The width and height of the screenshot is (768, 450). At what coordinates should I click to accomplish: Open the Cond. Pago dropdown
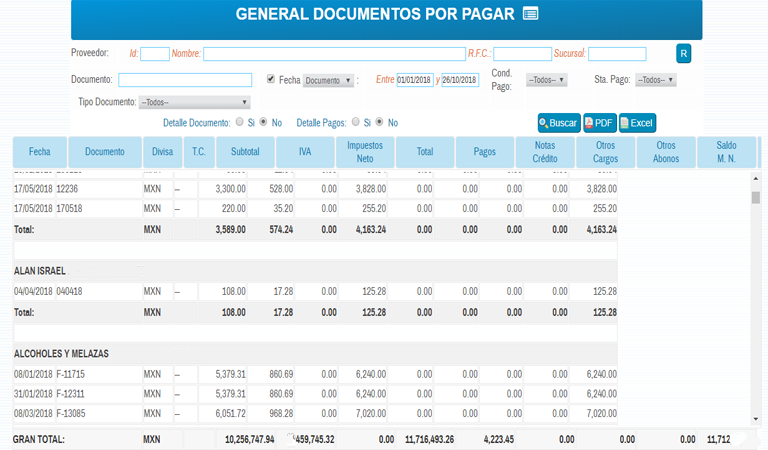pos(547,80)
